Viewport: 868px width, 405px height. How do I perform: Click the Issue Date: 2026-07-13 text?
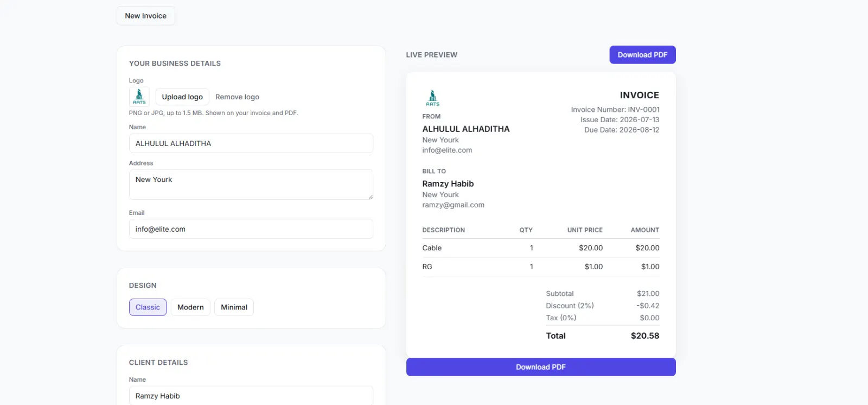coord(620,120)
